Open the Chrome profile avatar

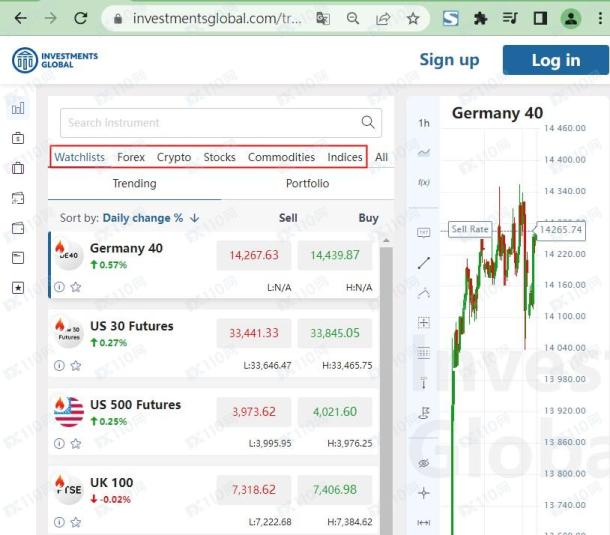coord(571,18)
